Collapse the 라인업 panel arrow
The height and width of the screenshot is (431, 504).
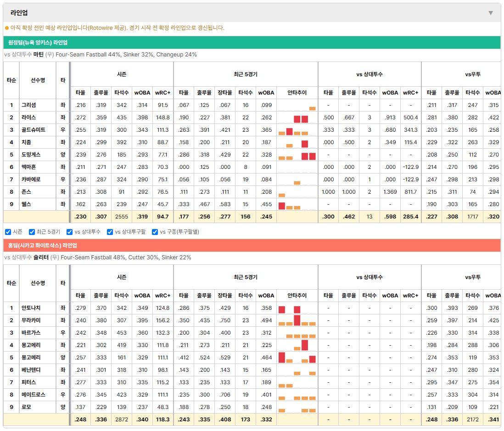tap(491, 13)
